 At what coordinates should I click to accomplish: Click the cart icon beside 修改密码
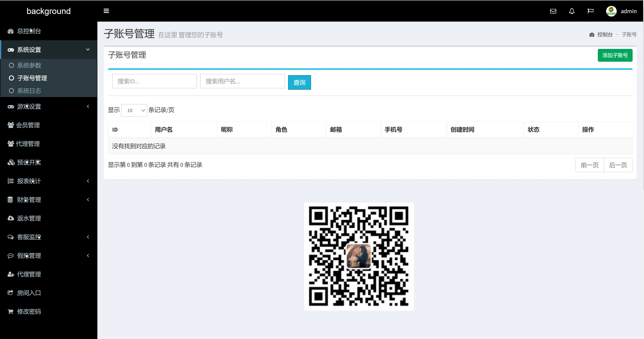(x=11, y=311)
